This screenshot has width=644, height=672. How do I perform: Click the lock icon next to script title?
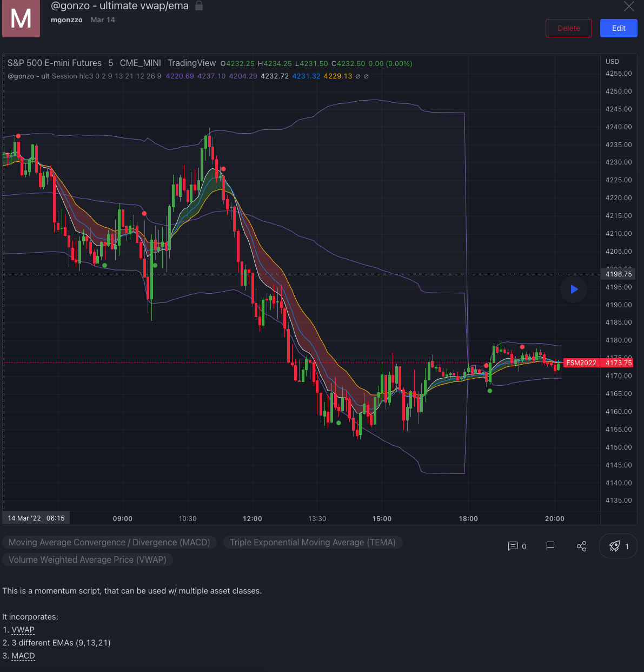point(199,6)
